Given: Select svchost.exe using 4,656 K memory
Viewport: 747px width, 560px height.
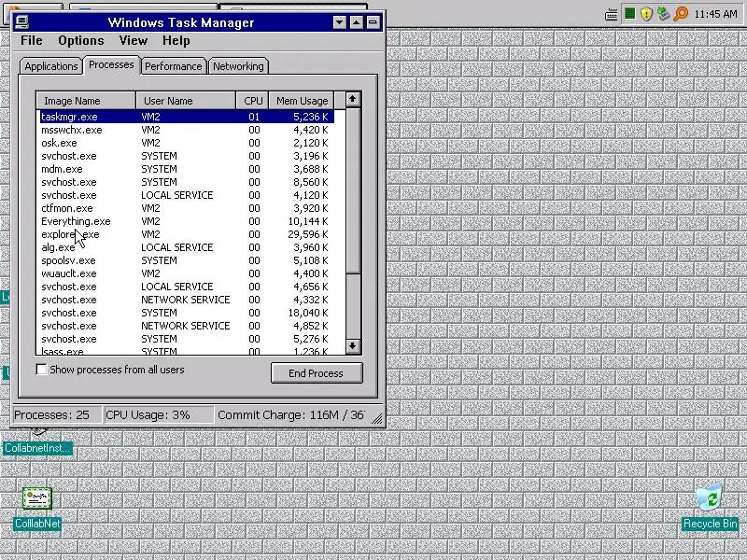Looking at the screenshot, I should [186, 287].
